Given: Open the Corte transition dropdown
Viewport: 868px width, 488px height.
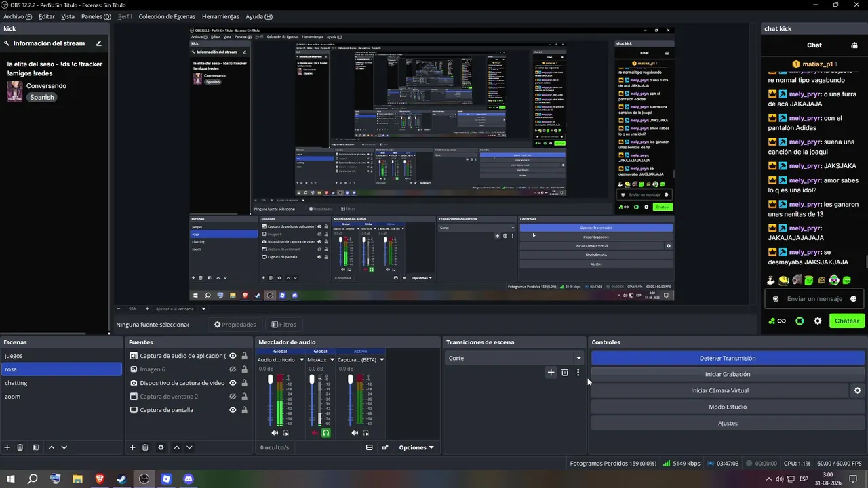Looking at the screenshot, I should coord(515,358).
